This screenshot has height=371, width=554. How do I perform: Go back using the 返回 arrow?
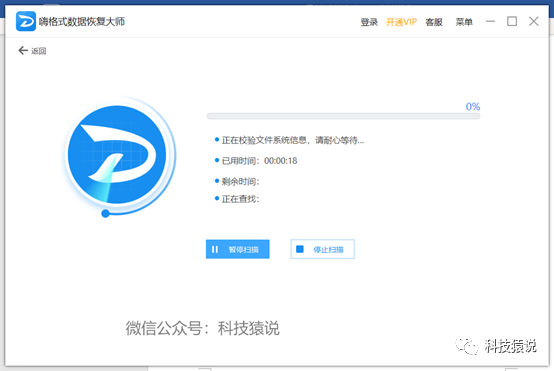tap(32, 51)
